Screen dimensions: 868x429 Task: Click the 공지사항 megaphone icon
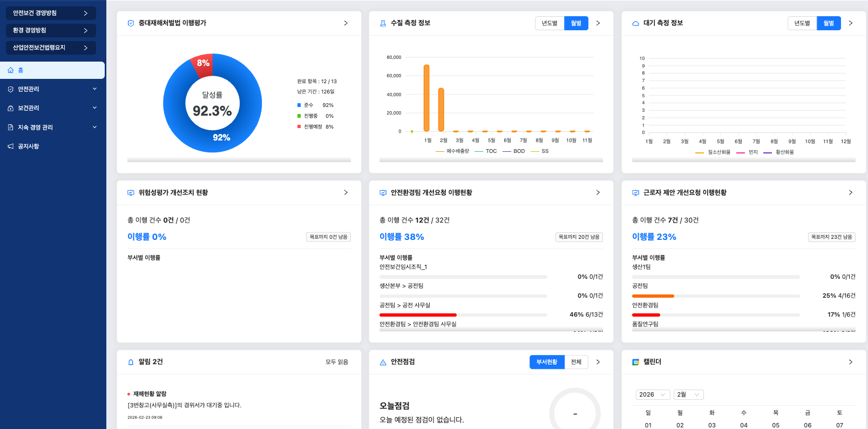(11, 146)
